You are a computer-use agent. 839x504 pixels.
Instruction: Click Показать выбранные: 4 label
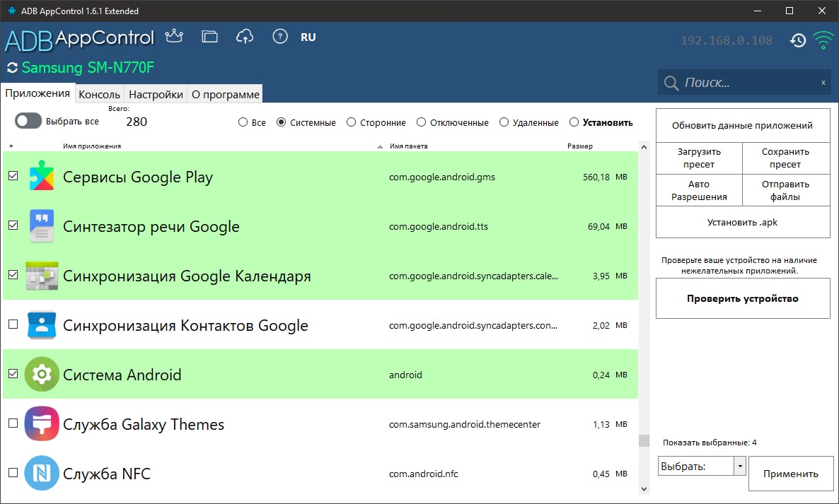[x=710, y=443]
